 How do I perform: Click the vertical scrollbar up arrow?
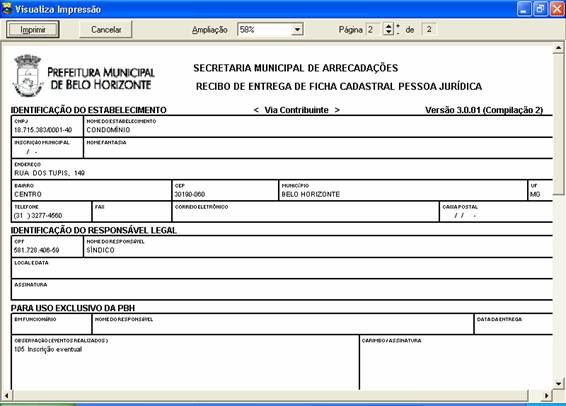pyautogui.click(x=558, y=48)
